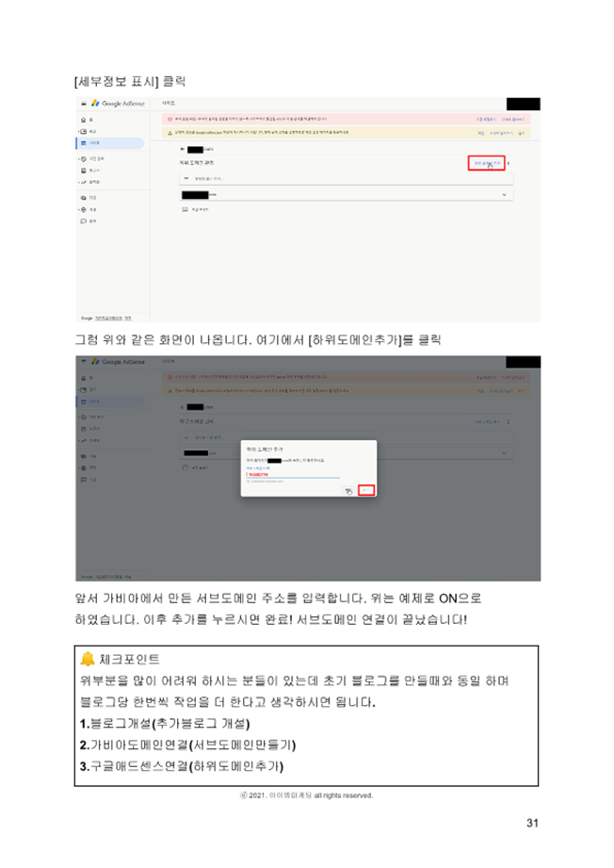Click the subdomain input field in the dialog
The height and width of the screenshot is (868, 614).
pyautogui.click(x=293, y=474)
